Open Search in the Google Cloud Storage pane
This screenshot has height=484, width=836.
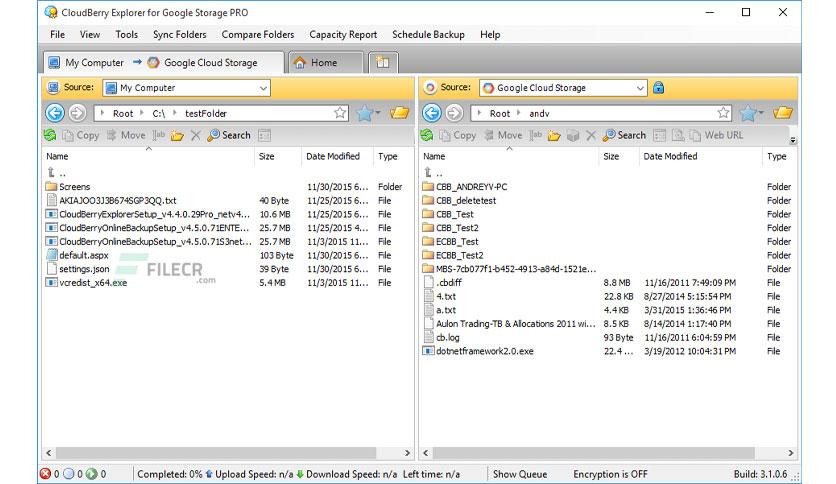point(624,135)
